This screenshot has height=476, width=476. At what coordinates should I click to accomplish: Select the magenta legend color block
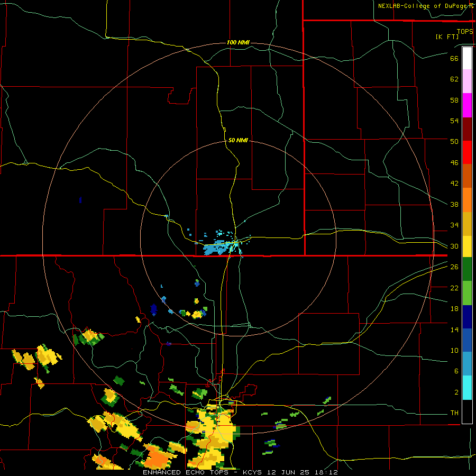coord(467,105)
